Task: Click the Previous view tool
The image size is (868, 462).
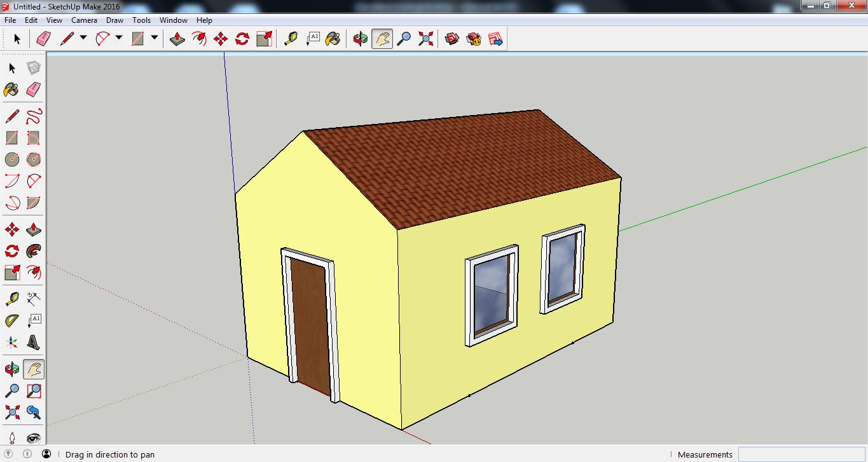Action: [x=34, y=412]
